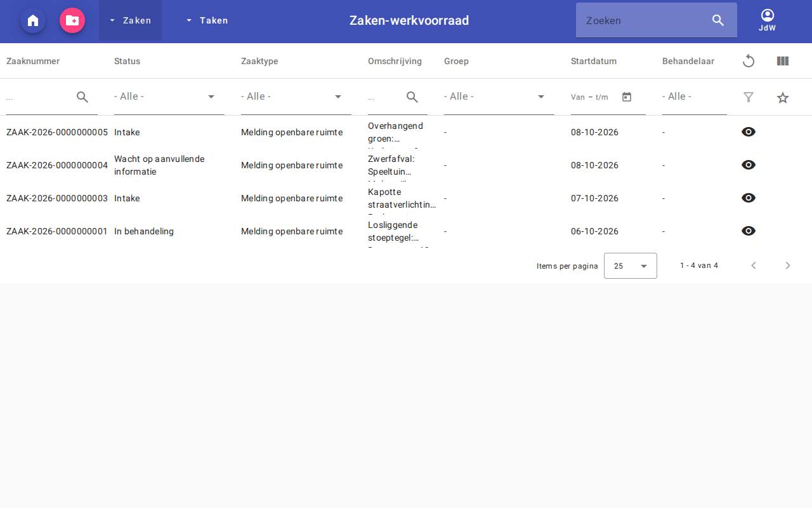Viewport: 812px width, 508px height.
Task: Open the column chooser icon
Action: click(783, 61)
